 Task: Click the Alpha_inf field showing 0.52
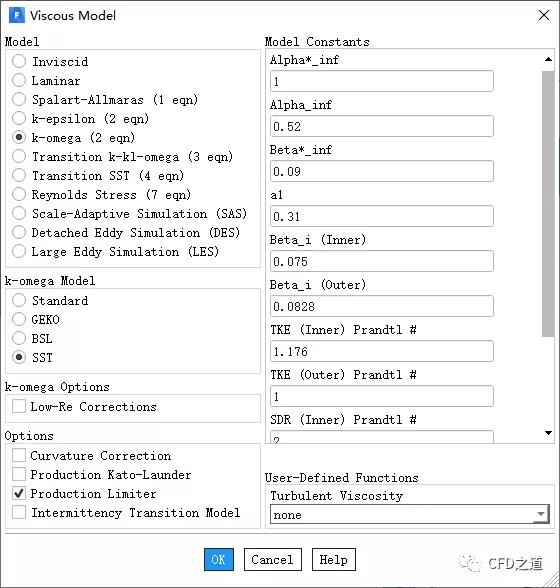381,126
